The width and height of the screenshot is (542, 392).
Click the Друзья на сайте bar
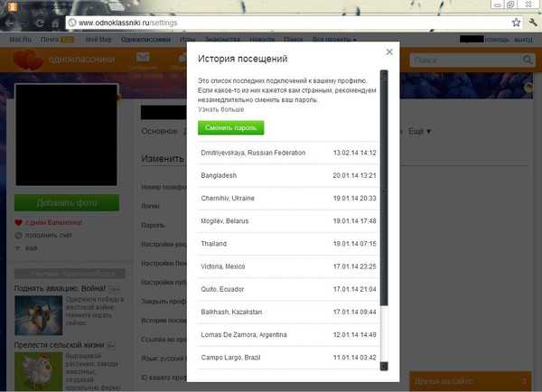click(470, 381)
